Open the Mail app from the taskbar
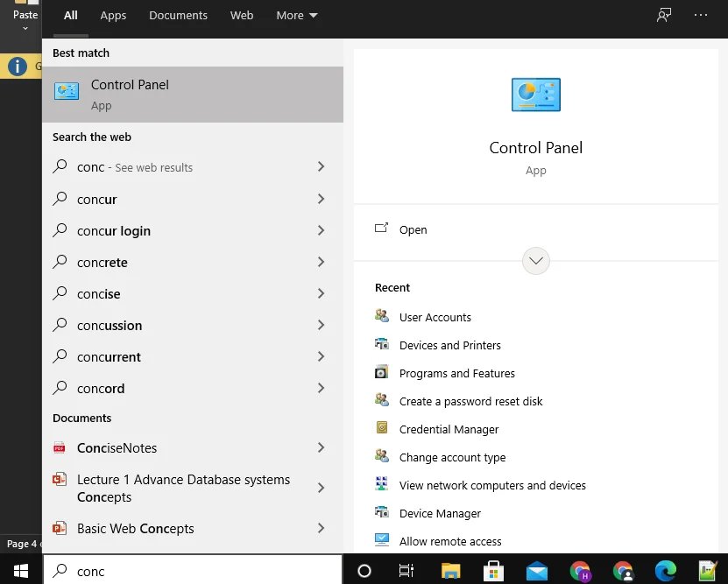 click(536, 571)
